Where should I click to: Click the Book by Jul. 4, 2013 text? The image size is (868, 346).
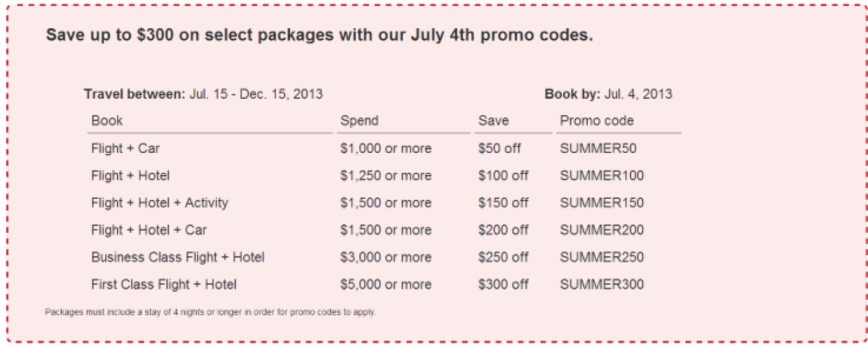click(609, 94)
